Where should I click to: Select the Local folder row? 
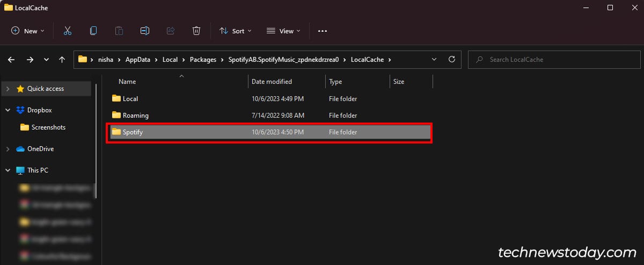[x=270, y=99]
